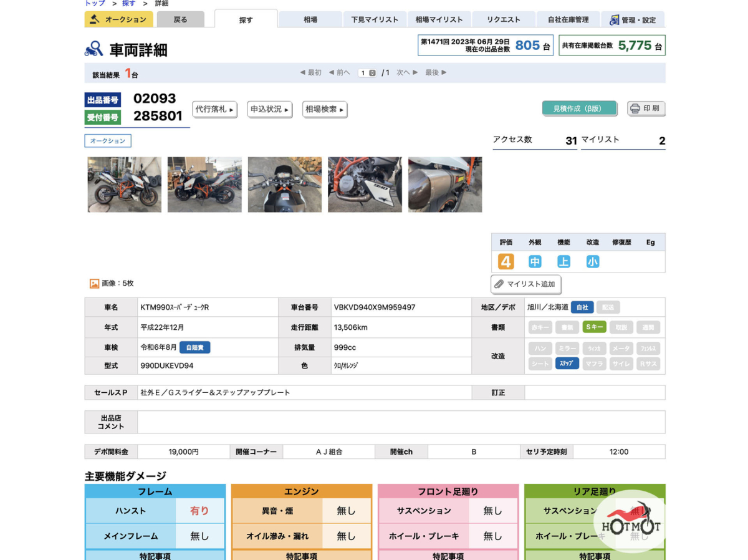Toggle the 赤キー document badge
This screenshot has width=748, height=560.
coord(540,327)
